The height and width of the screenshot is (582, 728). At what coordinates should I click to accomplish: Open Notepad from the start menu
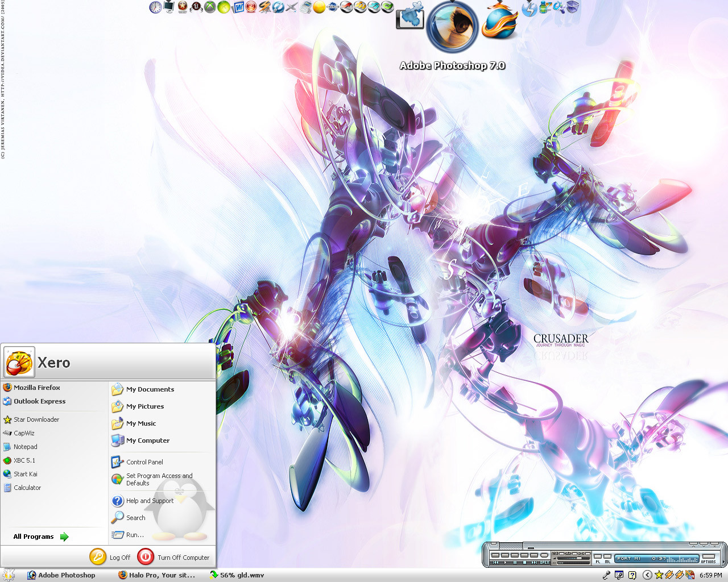(x=20, y=447)
